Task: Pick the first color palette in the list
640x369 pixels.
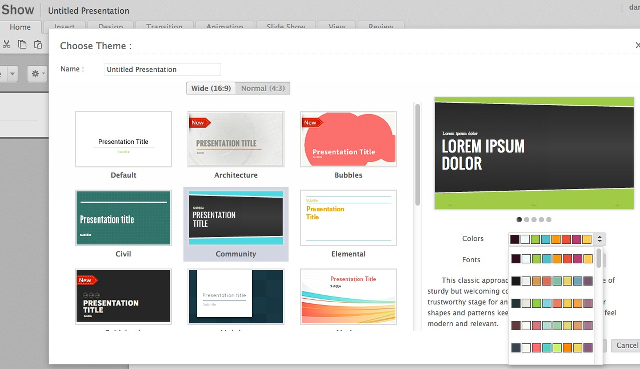Action: pos(552,258)
